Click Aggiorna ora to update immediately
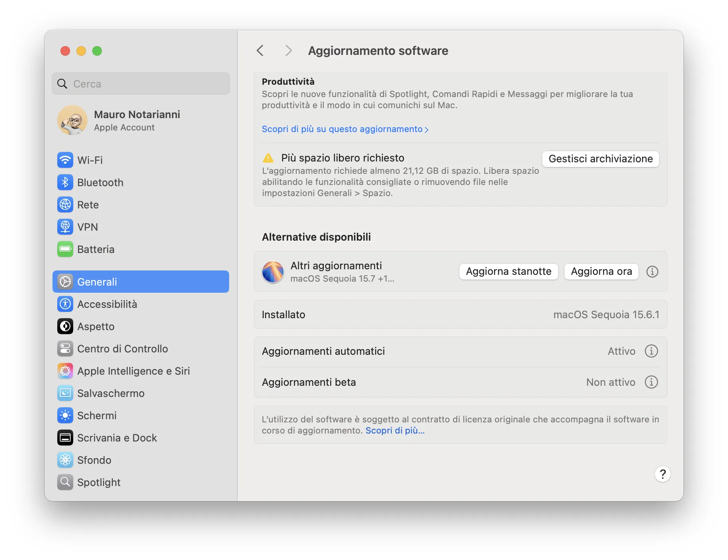Image resolution: width=728 pixels, height=560 pixels. tap(601, 272)
